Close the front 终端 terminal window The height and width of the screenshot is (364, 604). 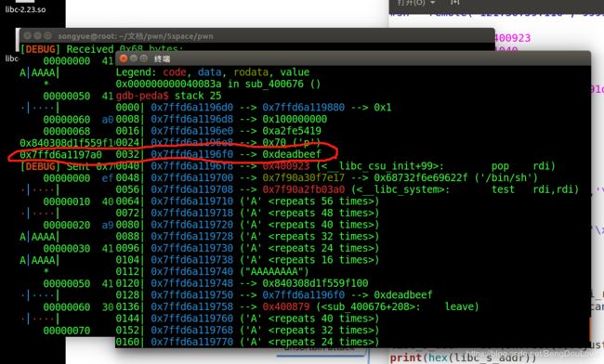tap(124, 58)
